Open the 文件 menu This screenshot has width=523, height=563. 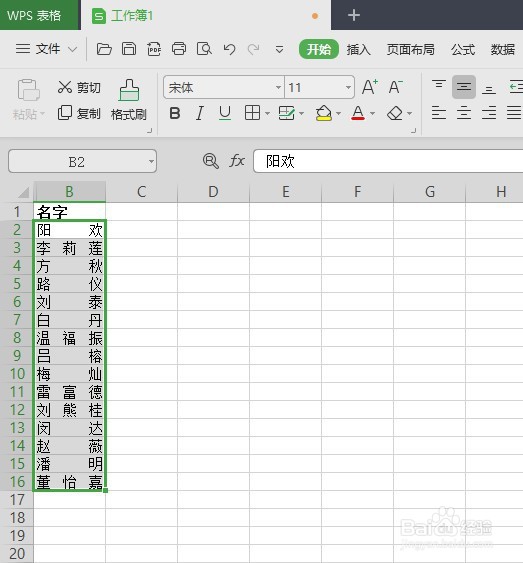click(48, 49)
